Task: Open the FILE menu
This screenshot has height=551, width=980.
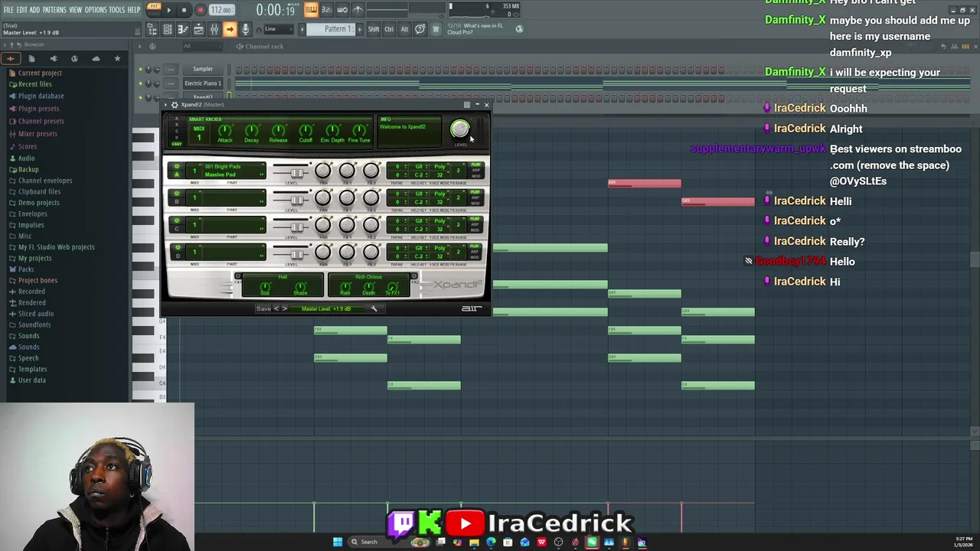Action: 9,10
